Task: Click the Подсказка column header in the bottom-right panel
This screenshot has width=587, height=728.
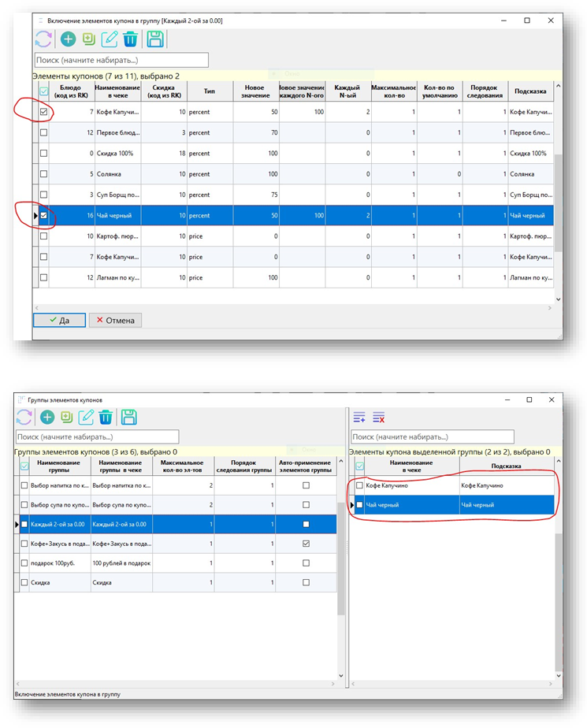Action: tap(507, 466)
